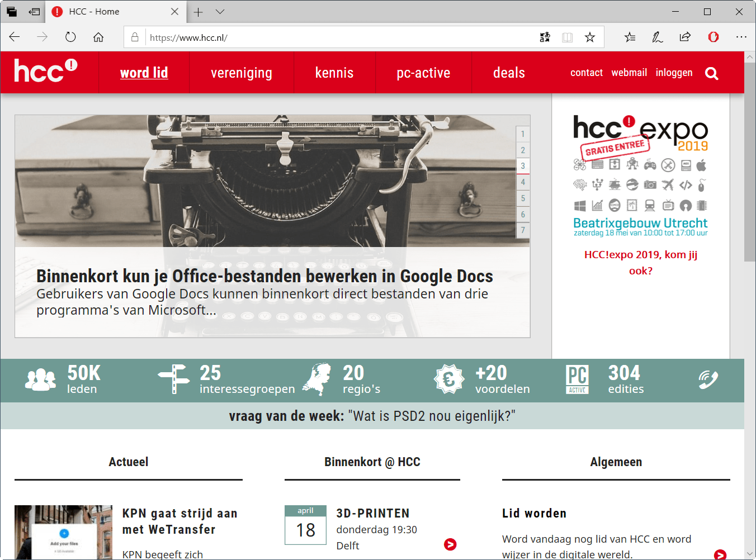The height and width of the screenshot is (560, 756).
Task: Click the 50K leden people icon
Action: coord(41,380)
